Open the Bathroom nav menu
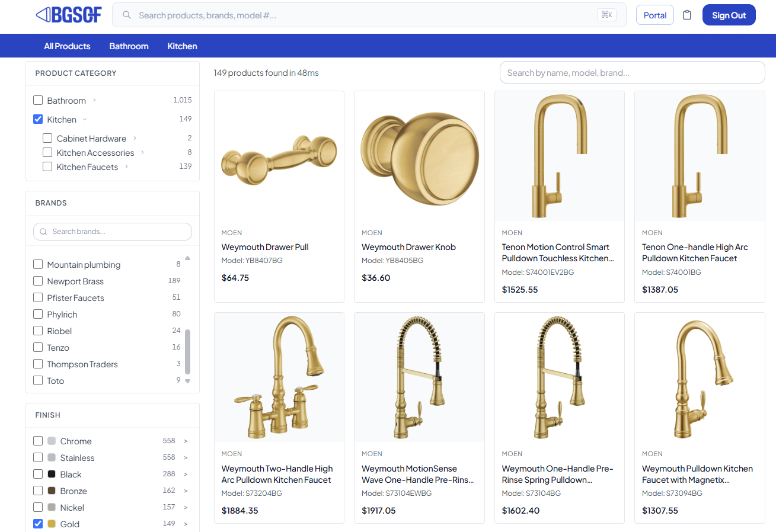This screenshot has width=776, height=532. pyautogui.click(x=129, y=46)
